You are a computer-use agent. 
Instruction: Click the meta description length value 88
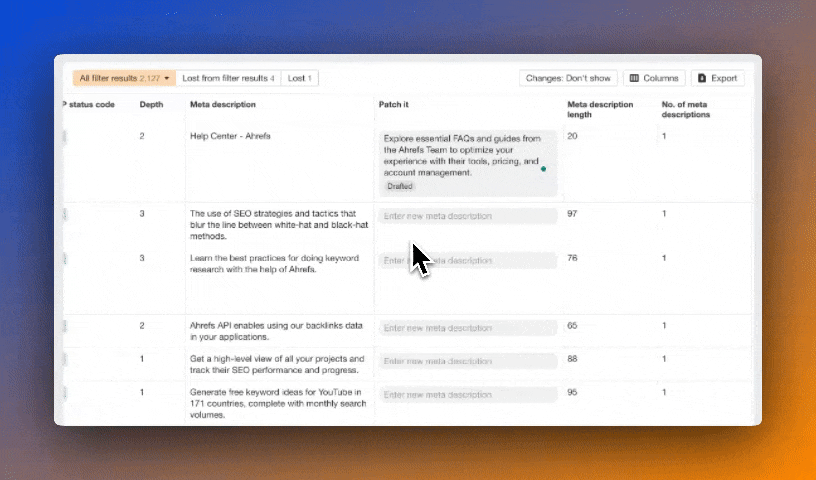(x=572, y=359)
